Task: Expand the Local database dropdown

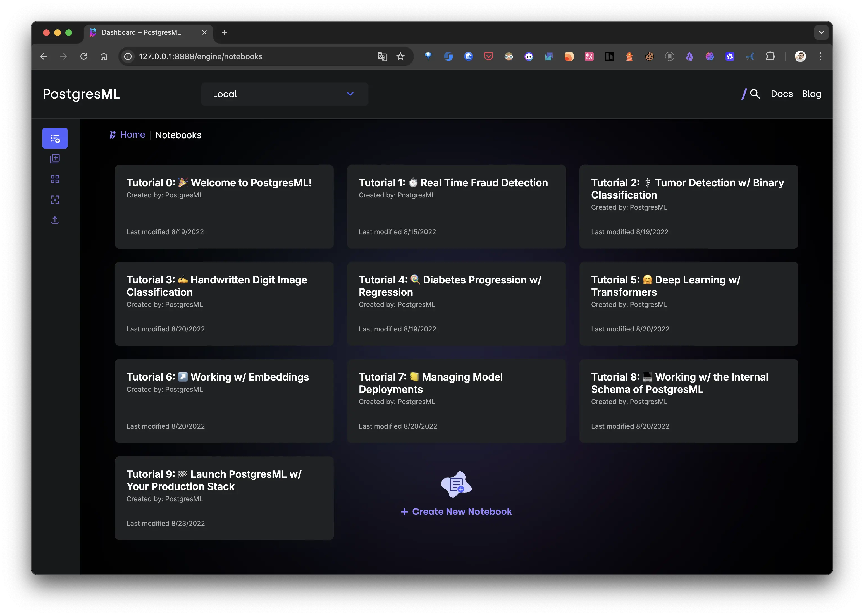Action: pos(285,94)
